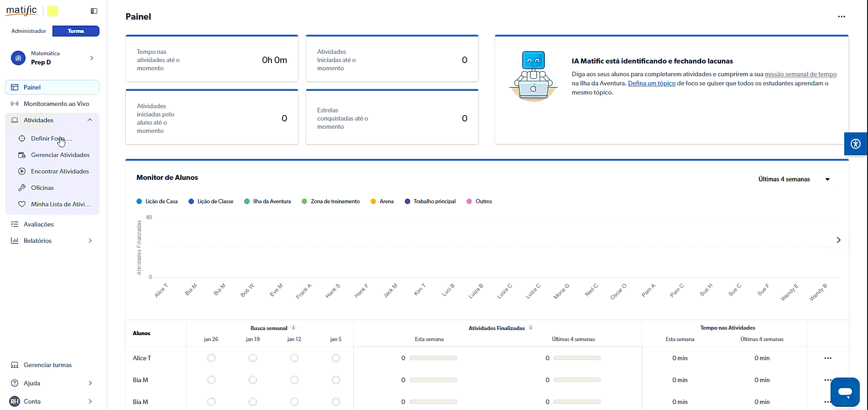Open the accessibility widget icon
This screenshot has height=410, width=868.
coord(855,144)
